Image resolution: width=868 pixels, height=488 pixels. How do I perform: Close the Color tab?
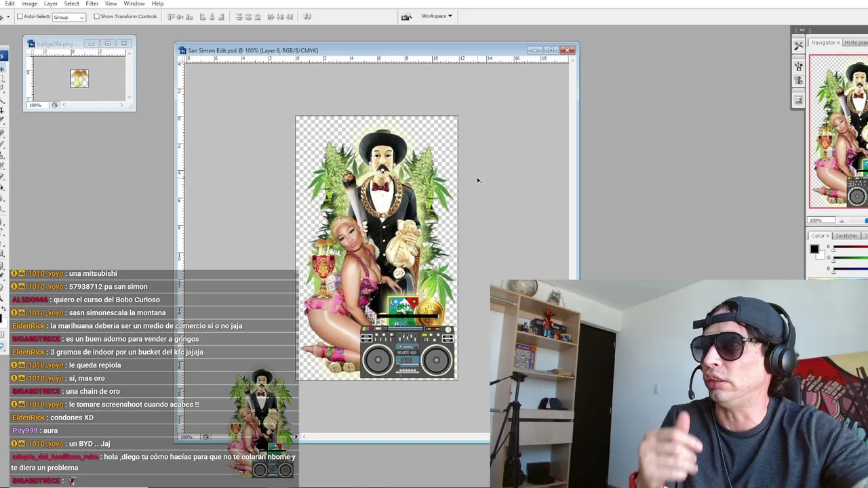(828, 236)
